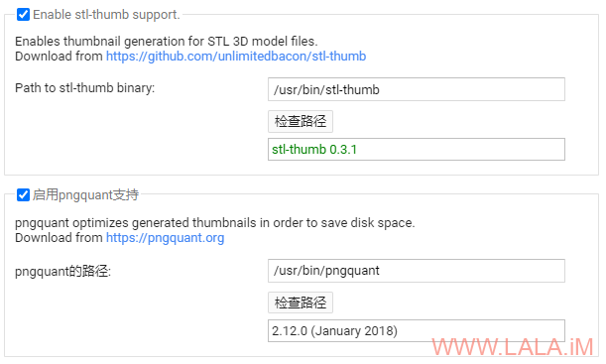Click the 'pngquant optimizes generated thumbnails' description
The image size is (606, 364).
coord(215,223)
